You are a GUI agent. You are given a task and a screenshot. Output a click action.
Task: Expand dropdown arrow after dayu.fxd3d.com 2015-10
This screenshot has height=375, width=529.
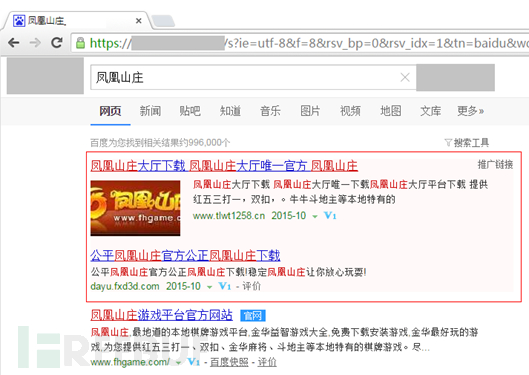210,287
